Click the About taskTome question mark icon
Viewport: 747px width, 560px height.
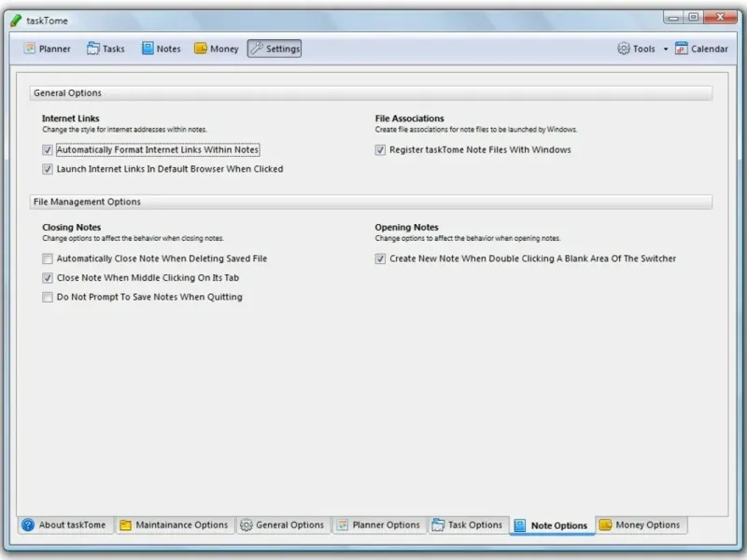point(28,525)
